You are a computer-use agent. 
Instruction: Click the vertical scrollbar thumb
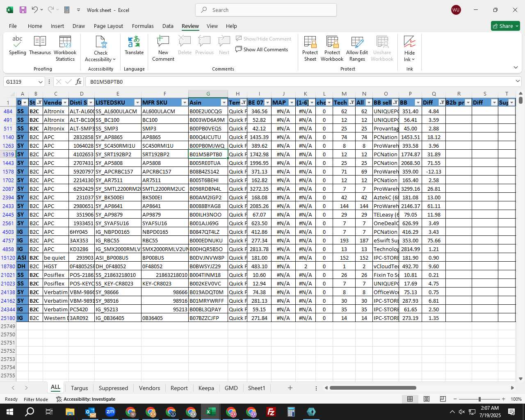(520, 100)
